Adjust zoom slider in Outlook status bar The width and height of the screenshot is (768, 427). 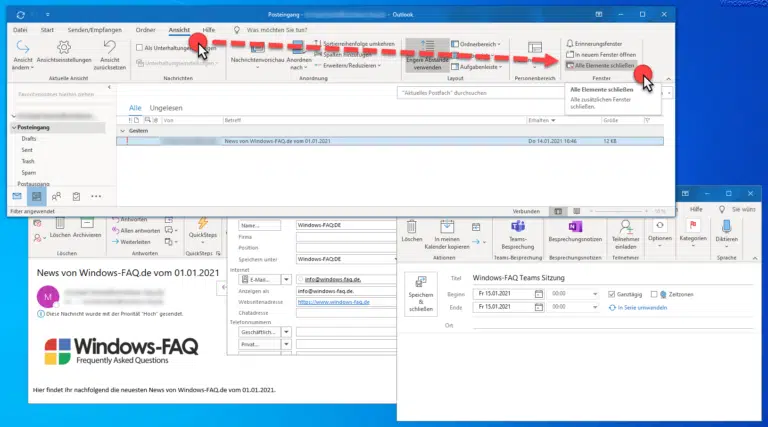(x=620, y=211)
